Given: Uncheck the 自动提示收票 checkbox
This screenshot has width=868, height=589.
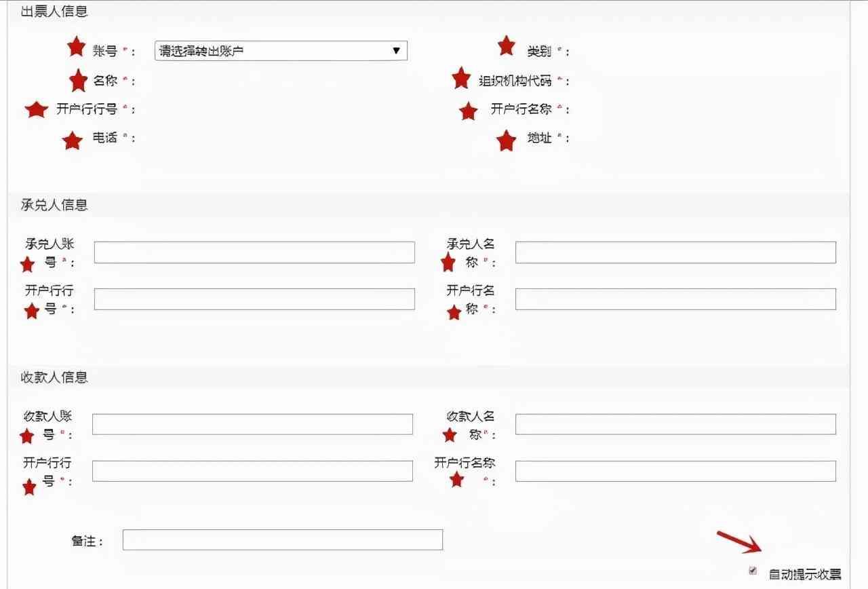Looking at the screenshot, I should (753, 570).
